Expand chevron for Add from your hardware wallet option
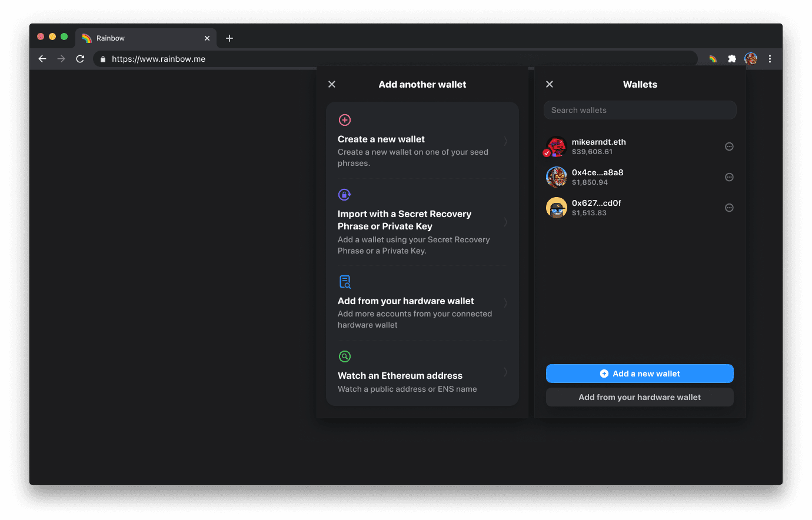 click(505, 303)
